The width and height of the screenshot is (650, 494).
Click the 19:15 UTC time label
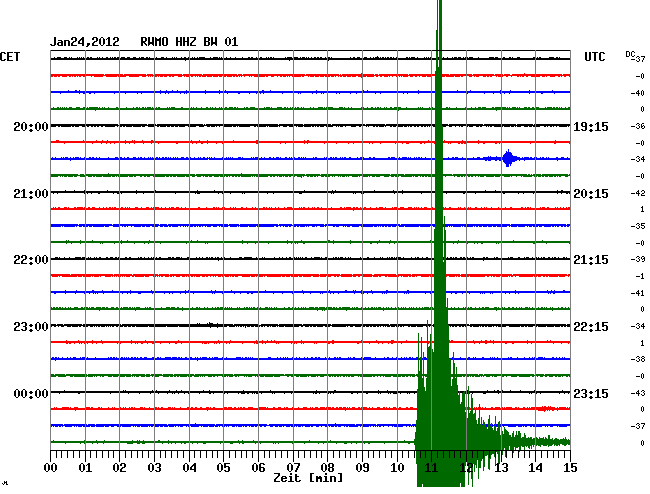coord(591,127)
